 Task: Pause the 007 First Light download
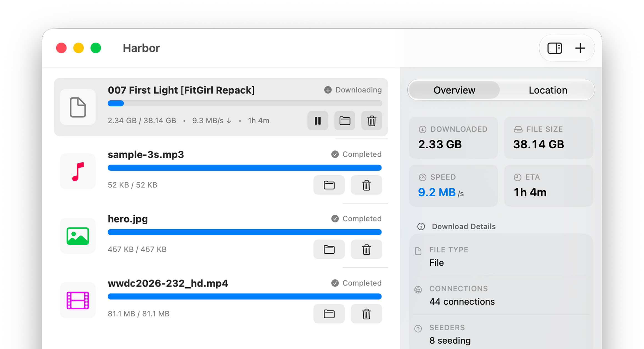(318, 121)
